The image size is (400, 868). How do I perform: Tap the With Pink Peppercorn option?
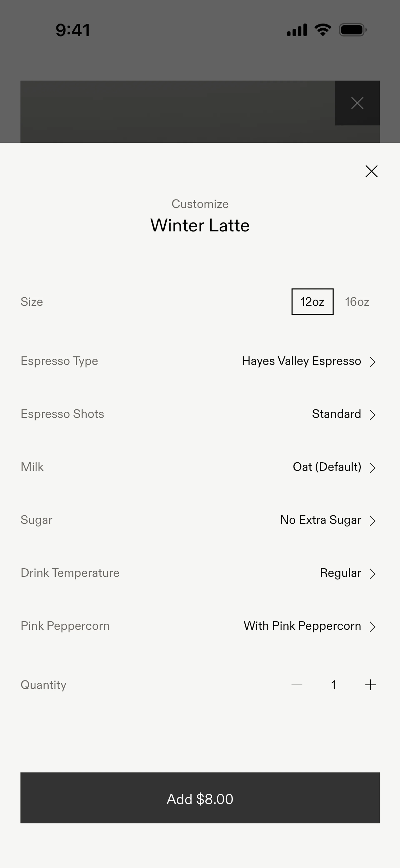click(x=302, y=626)
